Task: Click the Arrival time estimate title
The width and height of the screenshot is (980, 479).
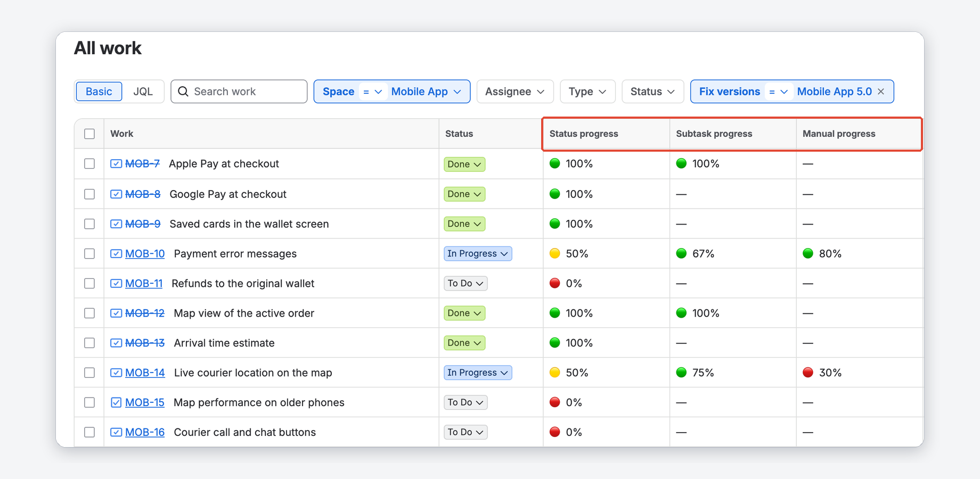Action: [224, 343]
